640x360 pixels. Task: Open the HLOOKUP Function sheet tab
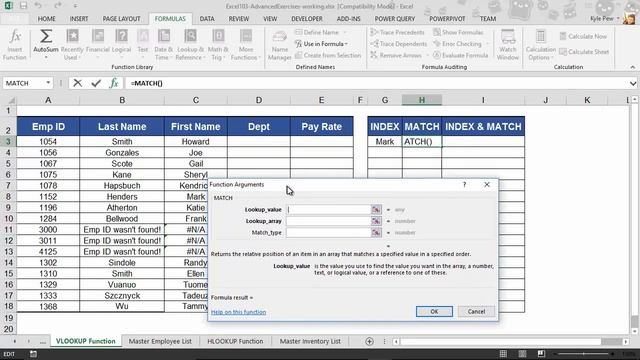pos(235,341)
